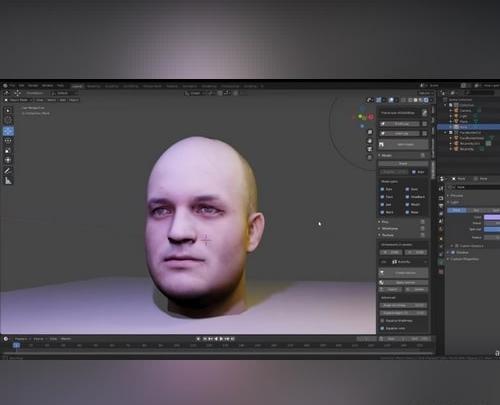Click the Blender logo menu icon
Image resolution: width=500 pixels, height=405 pixels.
5,86
